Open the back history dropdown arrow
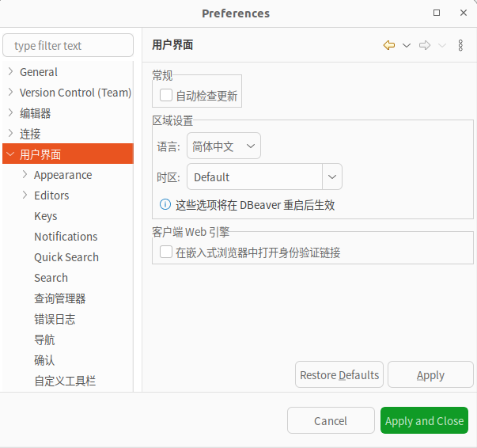The image size is (477, 448). (x=407, y=46)
